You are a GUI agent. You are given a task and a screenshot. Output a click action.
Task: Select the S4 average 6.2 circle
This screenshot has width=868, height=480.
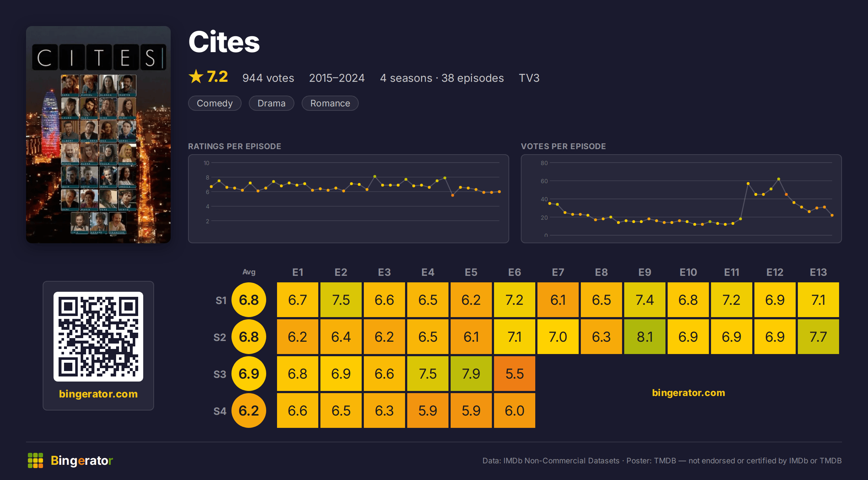coord(249,410)
